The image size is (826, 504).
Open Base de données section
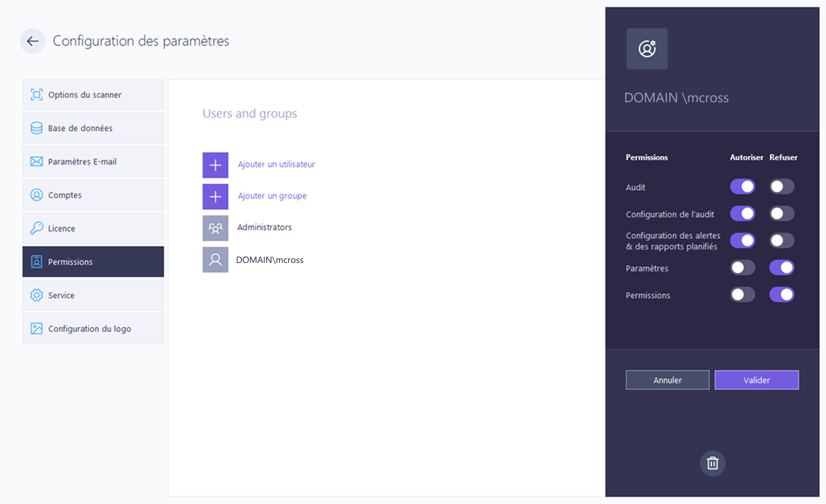click(93, 128)
